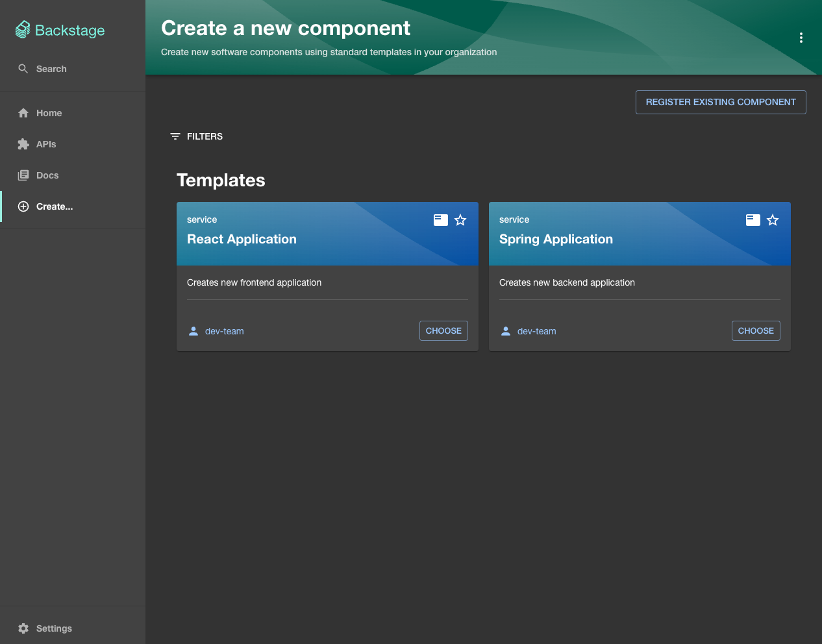Click the Docs library icon
This screenshot has width=822, height=644.
[23, 175]
